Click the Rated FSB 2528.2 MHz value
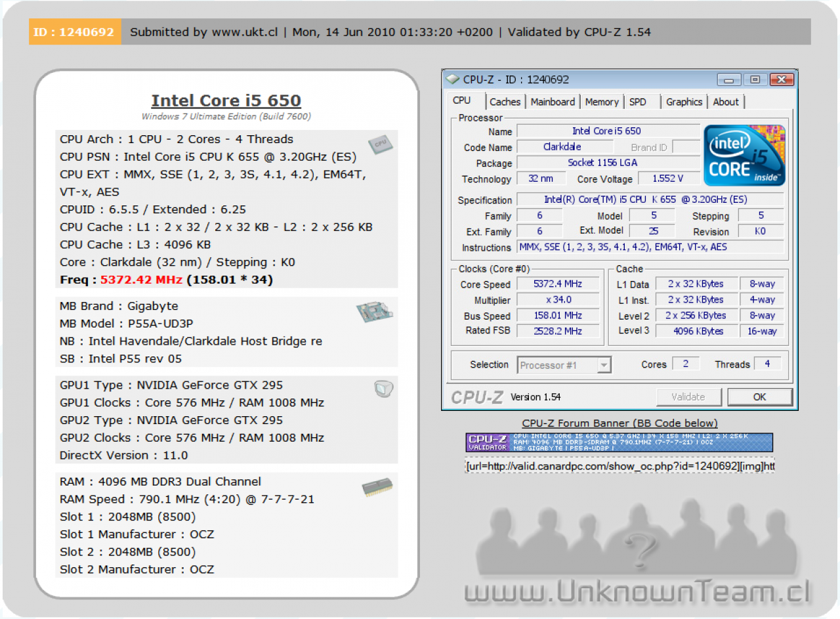 (x=558, y=331)
